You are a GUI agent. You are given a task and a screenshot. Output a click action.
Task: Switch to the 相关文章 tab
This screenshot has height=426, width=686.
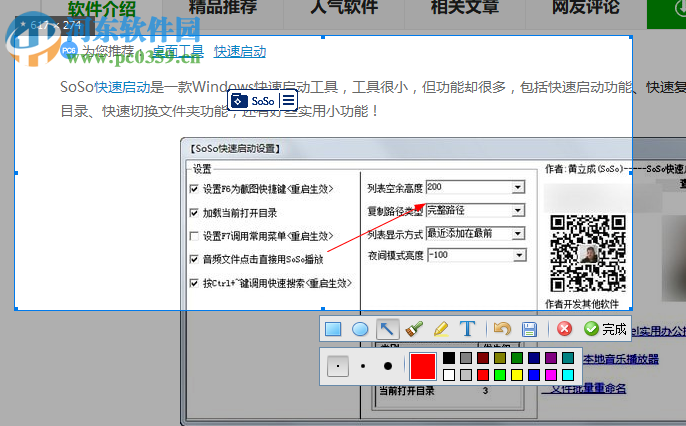pos(465,7)
